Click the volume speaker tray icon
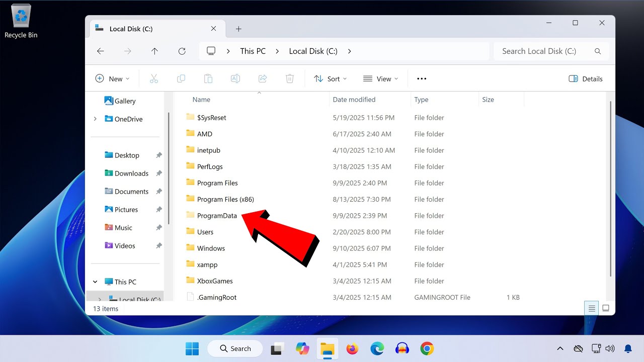The height and width of the screenshot is (362, 644). (x=610, y=348)
